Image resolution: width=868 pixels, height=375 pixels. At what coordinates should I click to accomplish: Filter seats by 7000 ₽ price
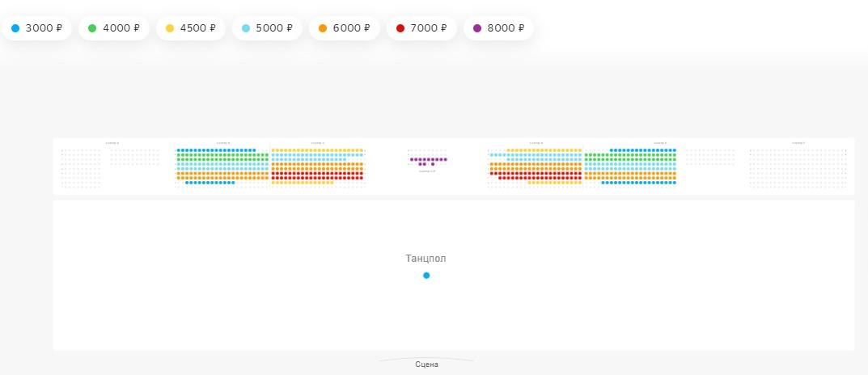(421, 28)
